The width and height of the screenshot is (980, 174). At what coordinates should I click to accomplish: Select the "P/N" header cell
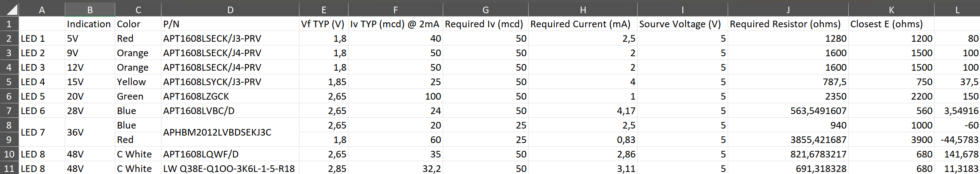[x=230, y=24]
